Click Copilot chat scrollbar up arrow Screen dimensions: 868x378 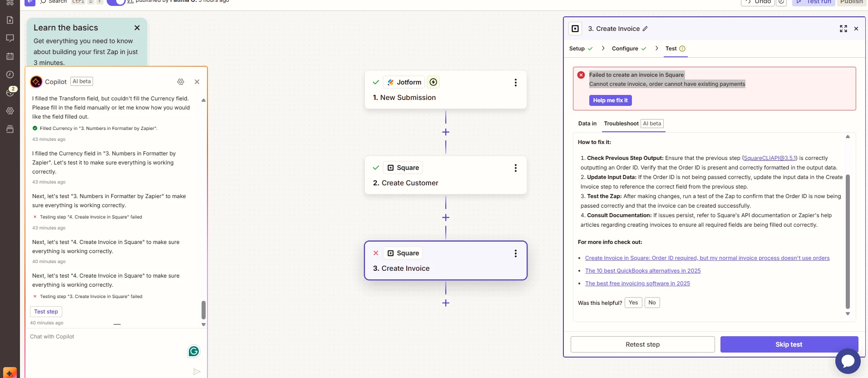(203, 100)
